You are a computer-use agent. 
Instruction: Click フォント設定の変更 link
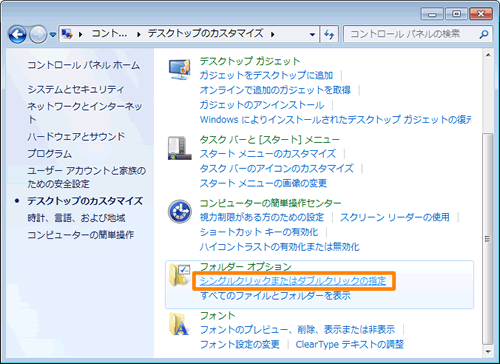[x=240, y=344]
